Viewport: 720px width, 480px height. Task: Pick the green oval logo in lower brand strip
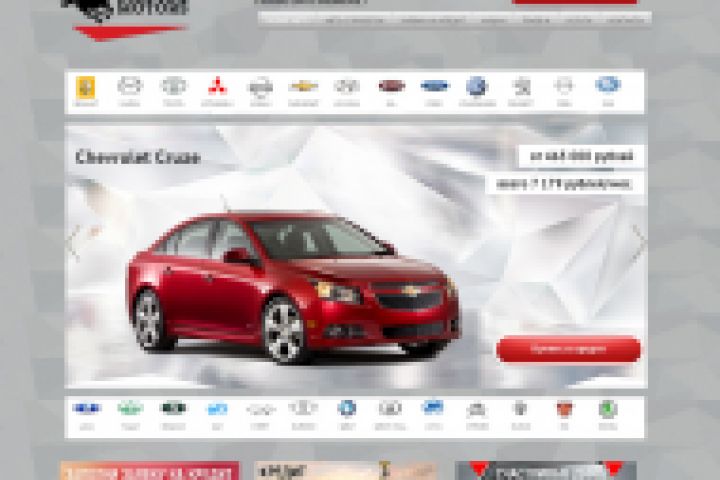130,408
